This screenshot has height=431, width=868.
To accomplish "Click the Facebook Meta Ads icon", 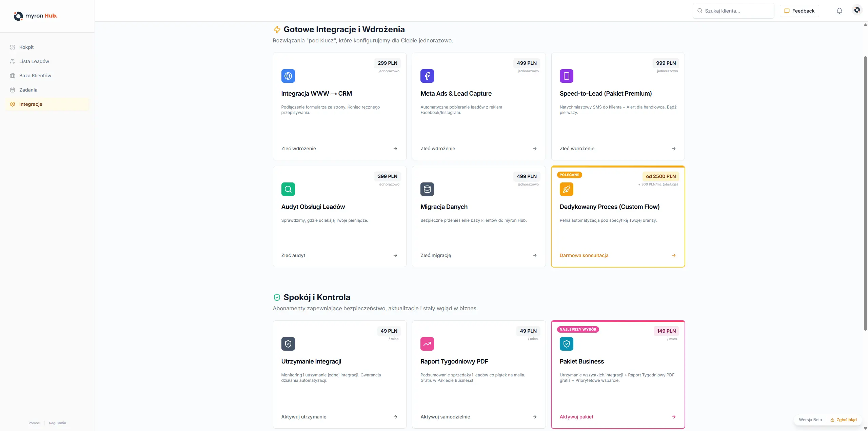I will coord(427,76).
